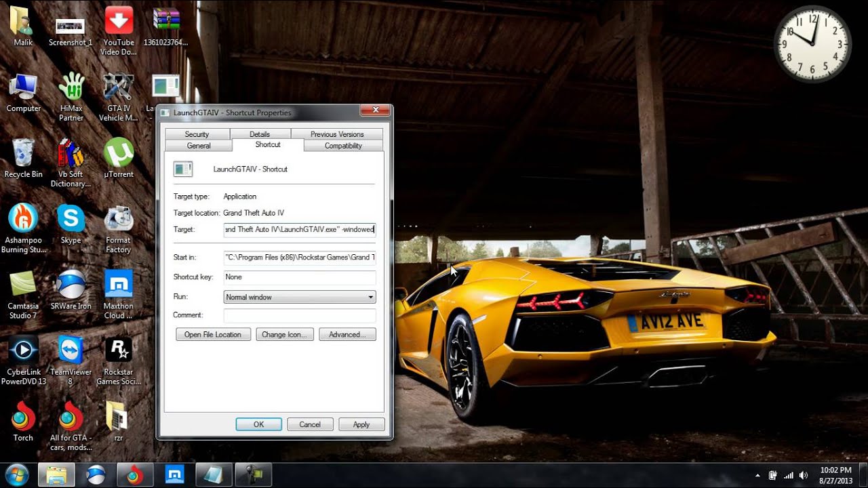The image size is (868, 488).
Task: Launch Skype from the desktop
Action: point(71,224)
